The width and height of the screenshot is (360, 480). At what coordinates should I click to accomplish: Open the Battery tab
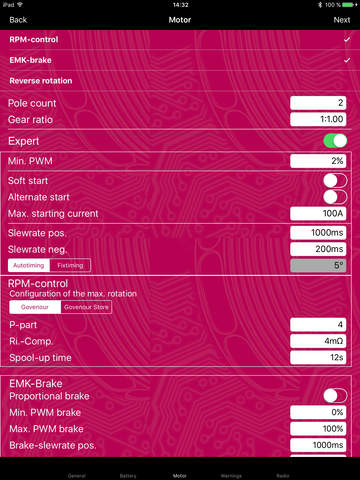pyautogui.click(x=128, y=476)
